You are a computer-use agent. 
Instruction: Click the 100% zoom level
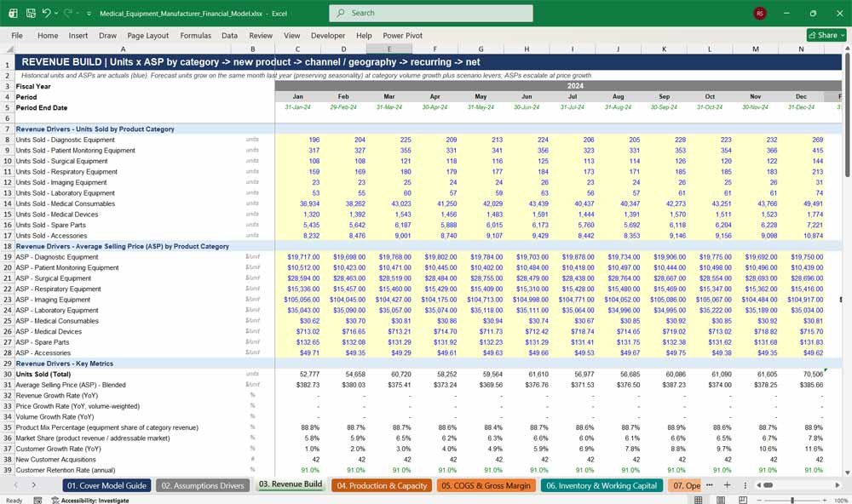pyautogui.click(x=841, y=501)
